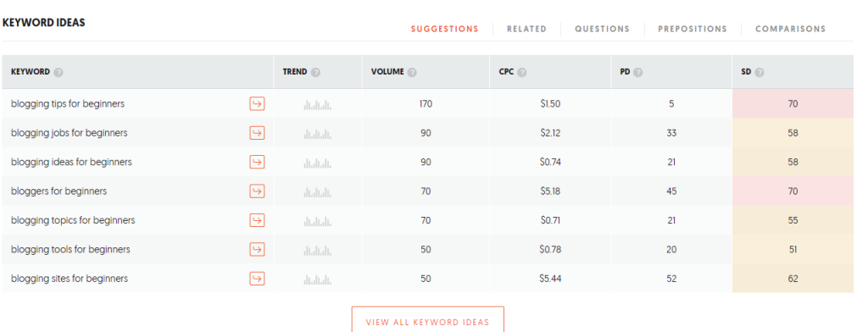Viewport: 868px width, 332px height.
Task: Click the help icon next to VOLUME header
Action: tap(412, 73)
